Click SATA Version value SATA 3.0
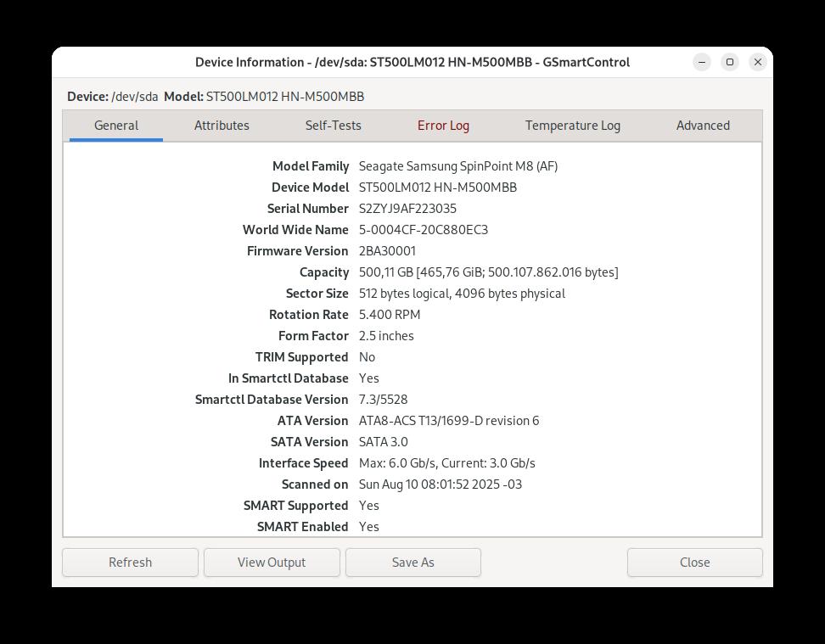This screenshot has width=825, height=644. (383, 442)
